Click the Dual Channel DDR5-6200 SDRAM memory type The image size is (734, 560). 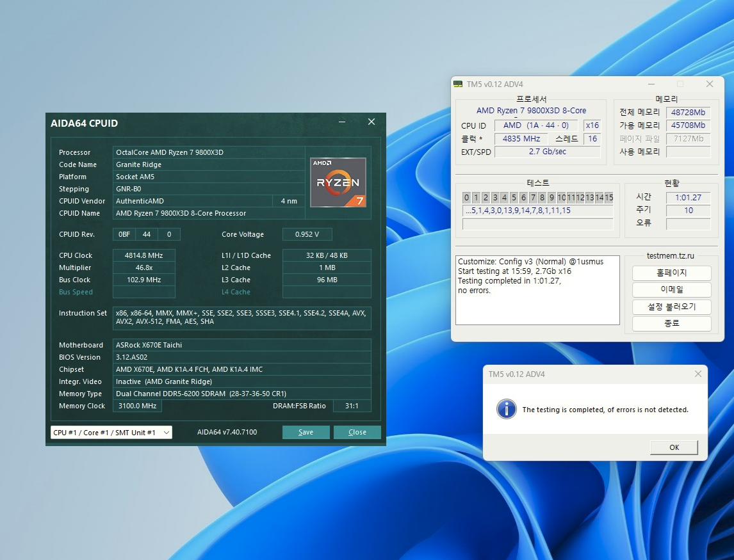pyautogui.click(x=242, y=394)
